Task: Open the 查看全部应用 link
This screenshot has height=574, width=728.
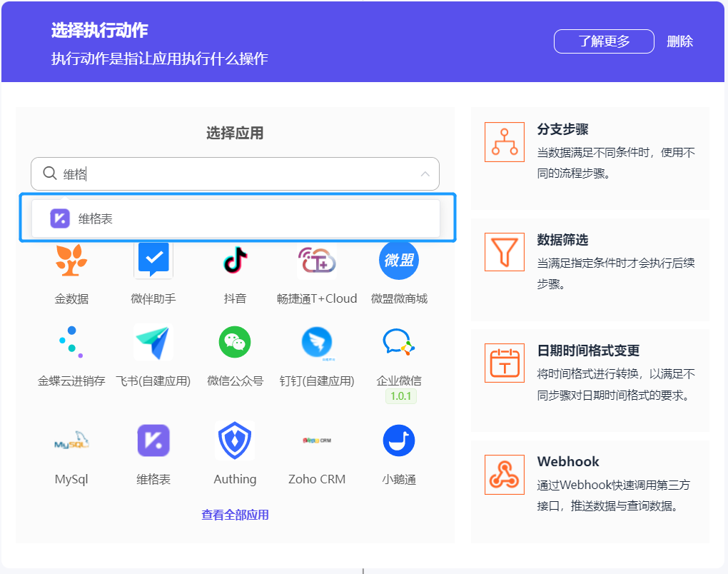Action: (x=235, y=515)
